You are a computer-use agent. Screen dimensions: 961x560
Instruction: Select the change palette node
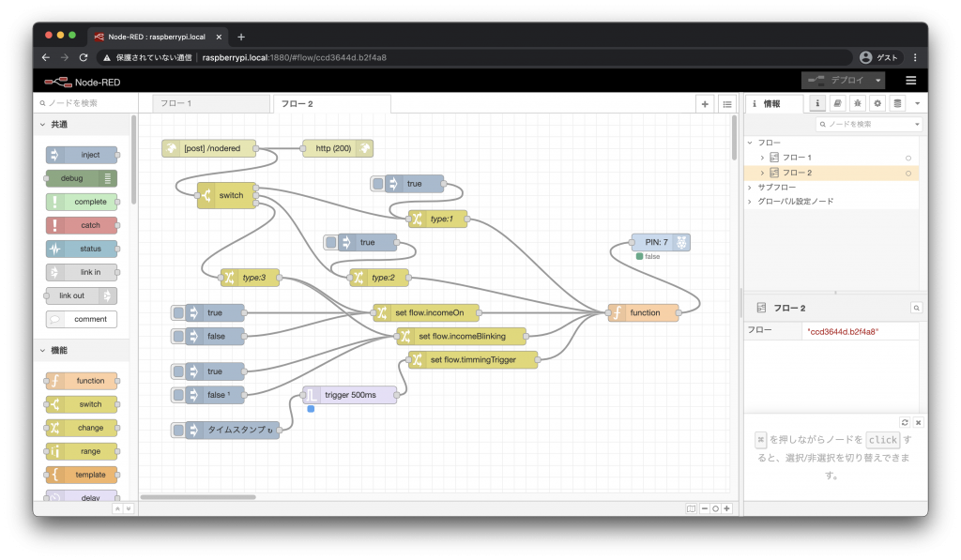(x=82, y=428)
